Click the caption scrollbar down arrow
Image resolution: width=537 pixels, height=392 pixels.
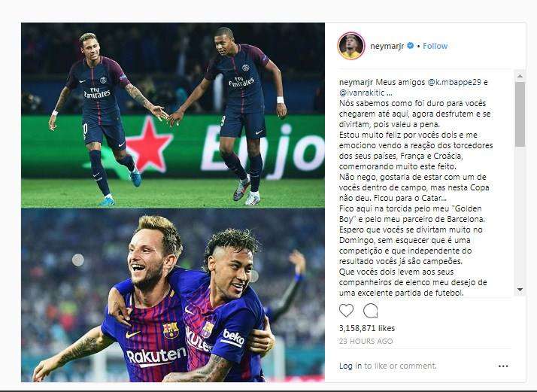(520, 290)
